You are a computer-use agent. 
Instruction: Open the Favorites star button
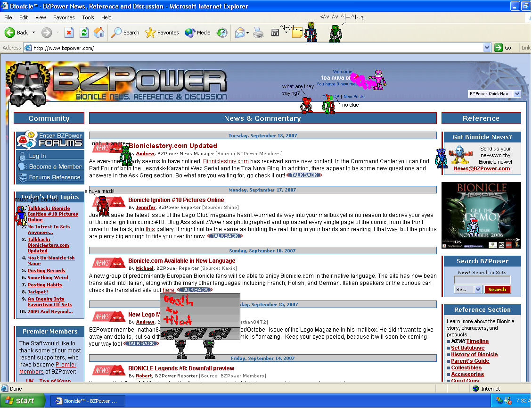162,33
